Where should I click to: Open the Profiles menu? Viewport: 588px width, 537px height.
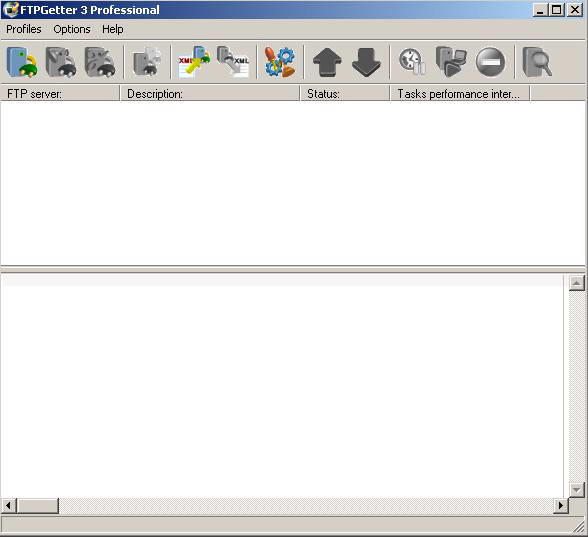pyautogui.click(x=24, y=29)
